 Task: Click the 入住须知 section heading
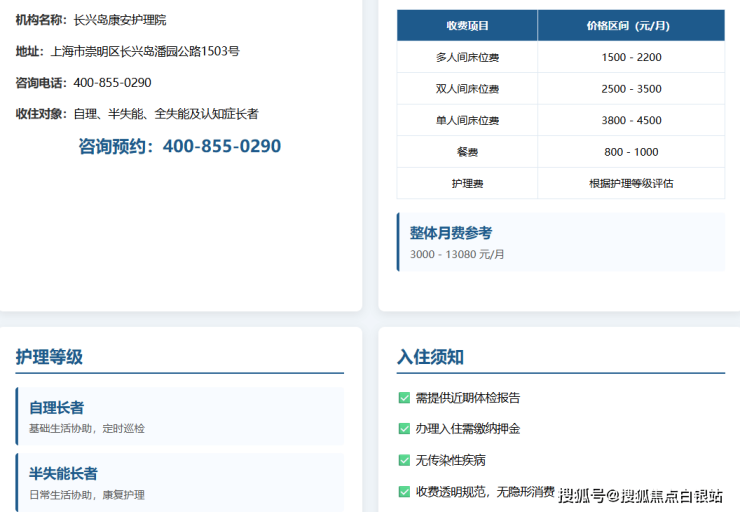tap(430, 357)
